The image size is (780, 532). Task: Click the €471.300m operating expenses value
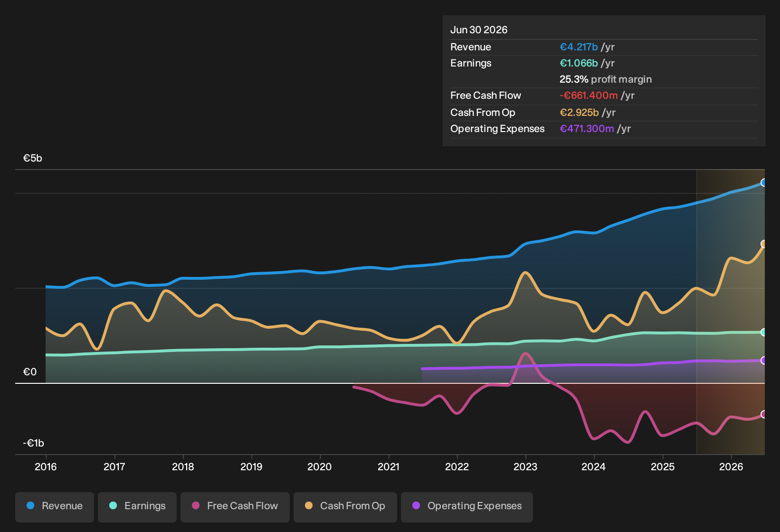tap(587, 129)
